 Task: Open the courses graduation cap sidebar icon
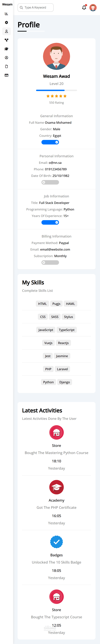7,49
